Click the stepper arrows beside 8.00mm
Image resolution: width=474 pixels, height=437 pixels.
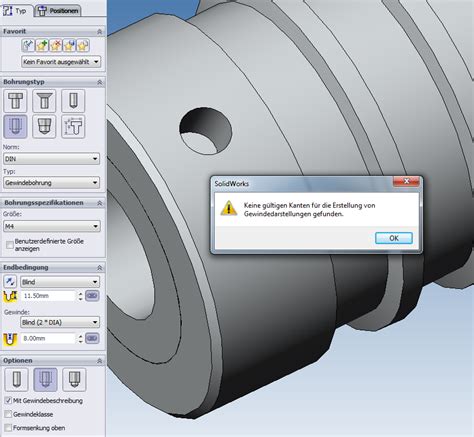[x=80, y=339]
